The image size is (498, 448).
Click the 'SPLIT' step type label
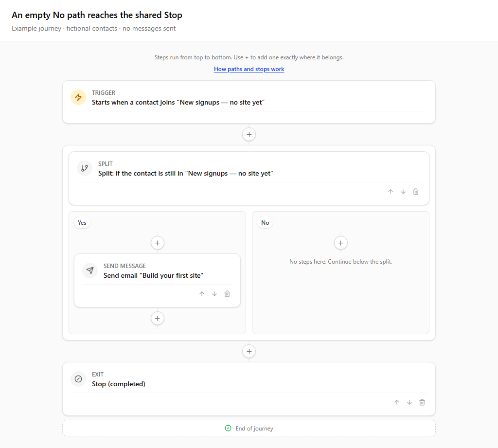(106, 164)
